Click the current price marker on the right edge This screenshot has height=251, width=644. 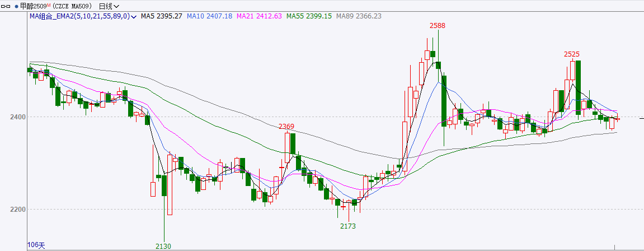[x=642, y=118]
